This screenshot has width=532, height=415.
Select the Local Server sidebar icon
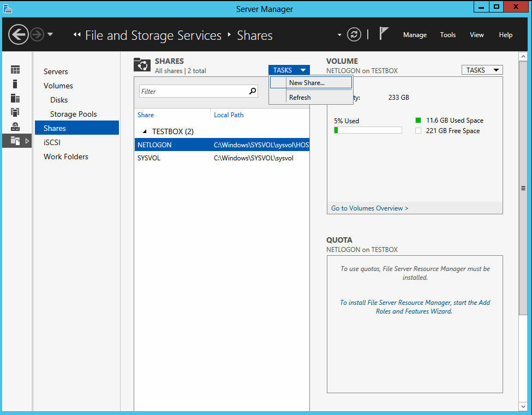(15, 85)
